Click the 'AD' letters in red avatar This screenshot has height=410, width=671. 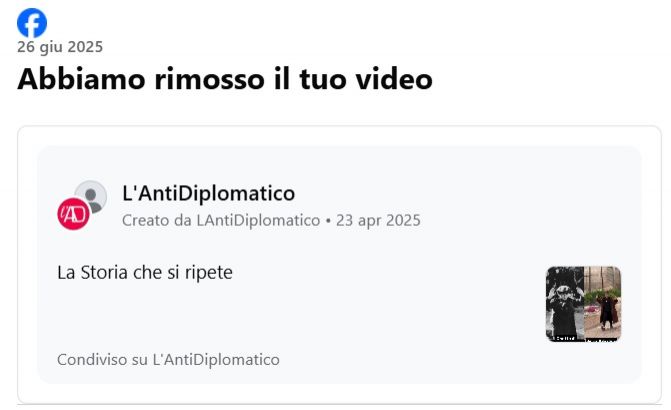75,214
